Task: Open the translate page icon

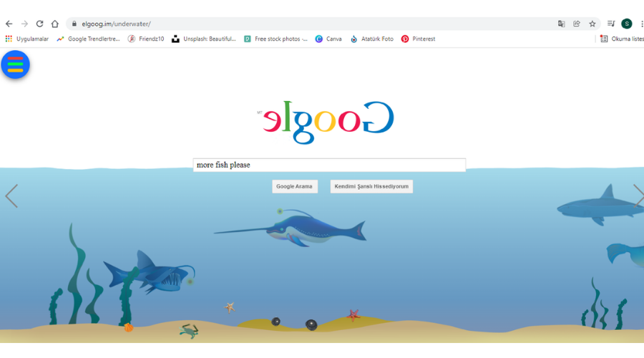Action: [x=562, y=24]
